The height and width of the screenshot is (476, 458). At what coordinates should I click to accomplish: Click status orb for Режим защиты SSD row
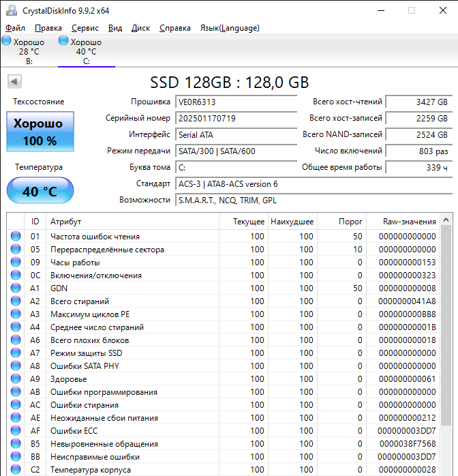[16, 353]
